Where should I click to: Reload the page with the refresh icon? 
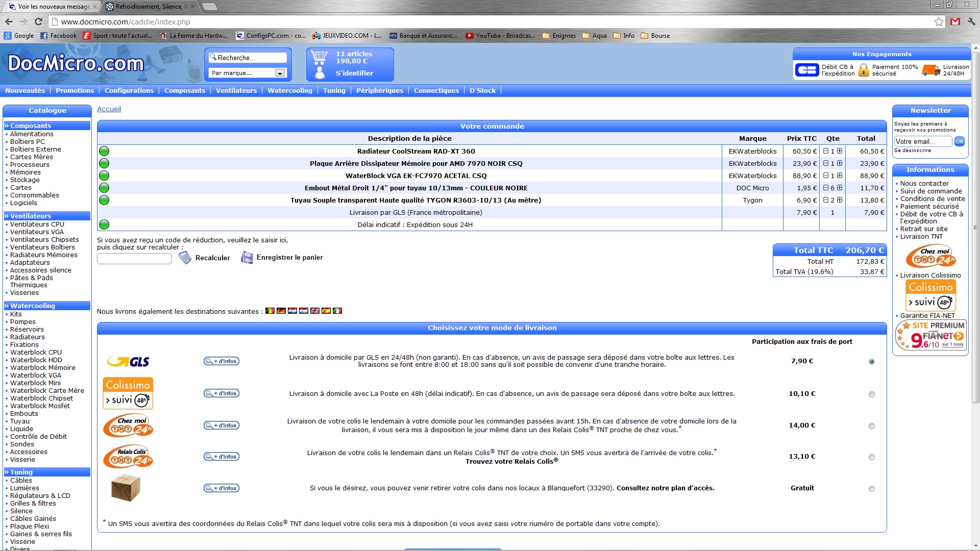click(38, 21)
